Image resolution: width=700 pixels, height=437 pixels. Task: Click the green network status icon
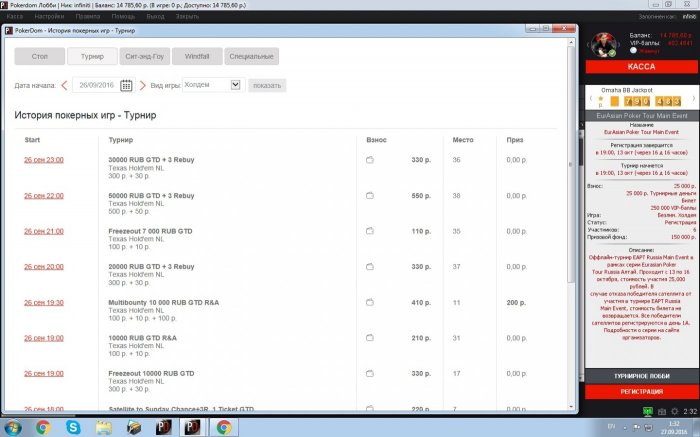point(648,412)
